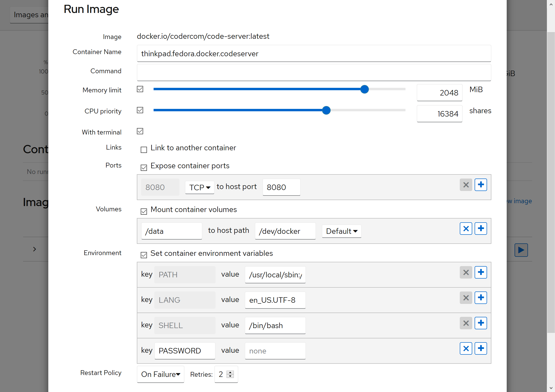This screenshot has height=392, width=555.
Task: Change the On Failure restart policy
Action: coord(160,374)
